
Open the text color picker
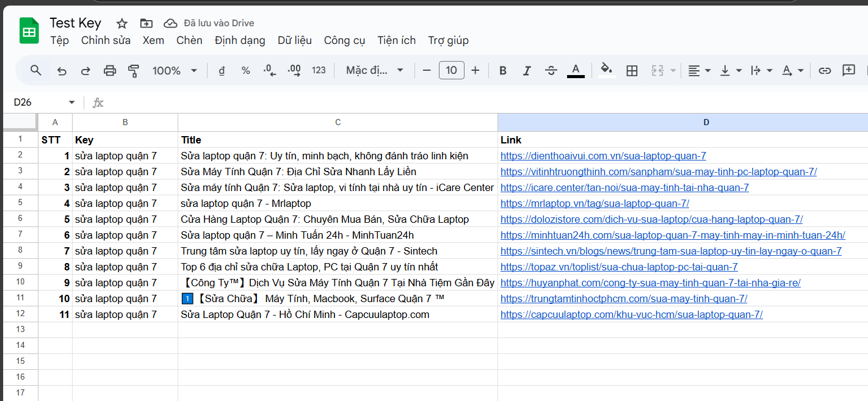[x=576, y=70]
